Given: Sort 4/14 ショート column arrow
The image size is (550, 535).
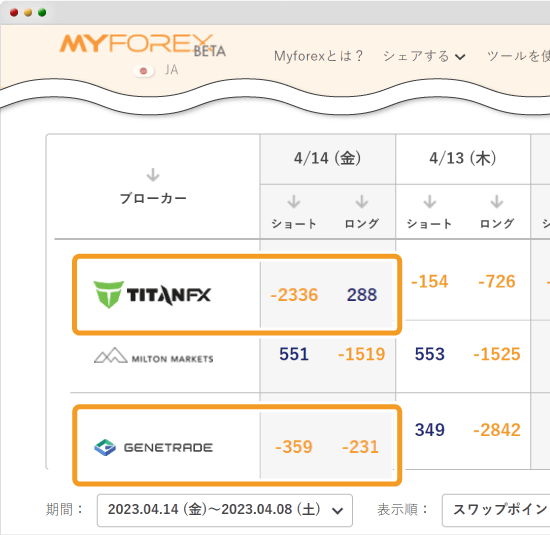Looking at the screenshot, I should (294, 202).
